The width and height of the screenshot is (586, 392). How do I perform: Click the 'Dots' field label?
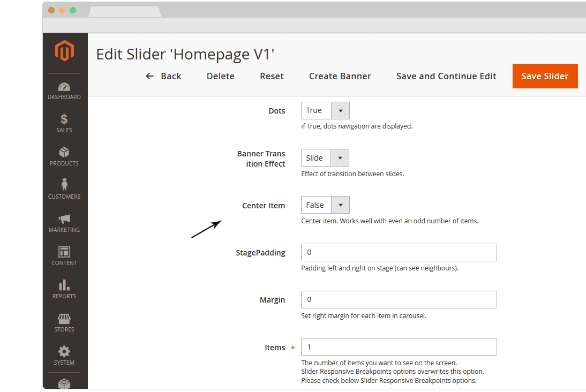[276, 111]
